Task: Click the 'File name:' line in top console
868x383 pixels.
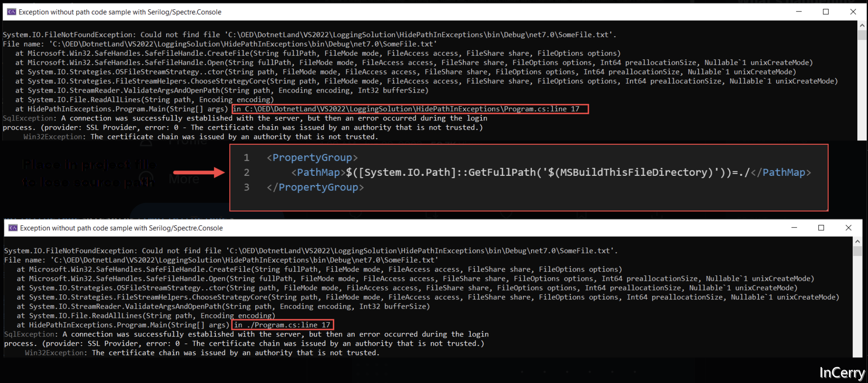Action: tap(220, 44)
